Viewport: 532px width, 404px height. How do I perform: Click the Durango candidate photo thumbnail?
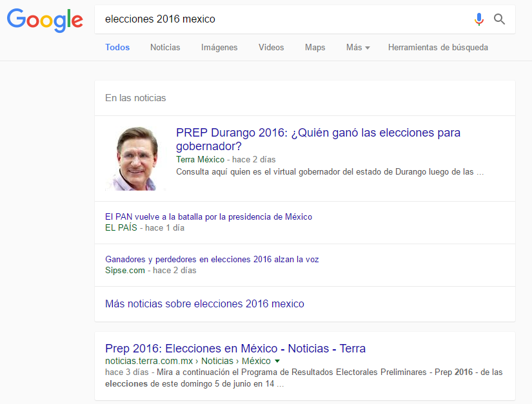[136, 159]
